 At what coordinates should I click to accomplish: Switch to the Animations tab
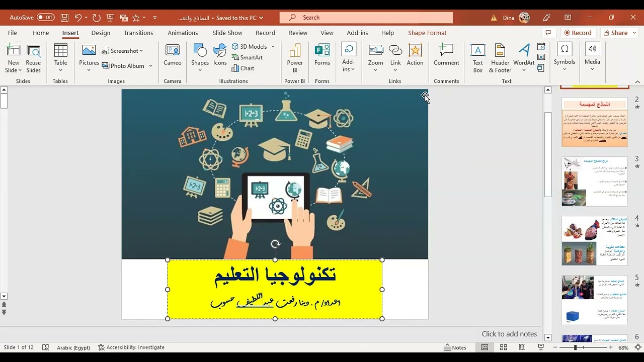tap(183, 33)
